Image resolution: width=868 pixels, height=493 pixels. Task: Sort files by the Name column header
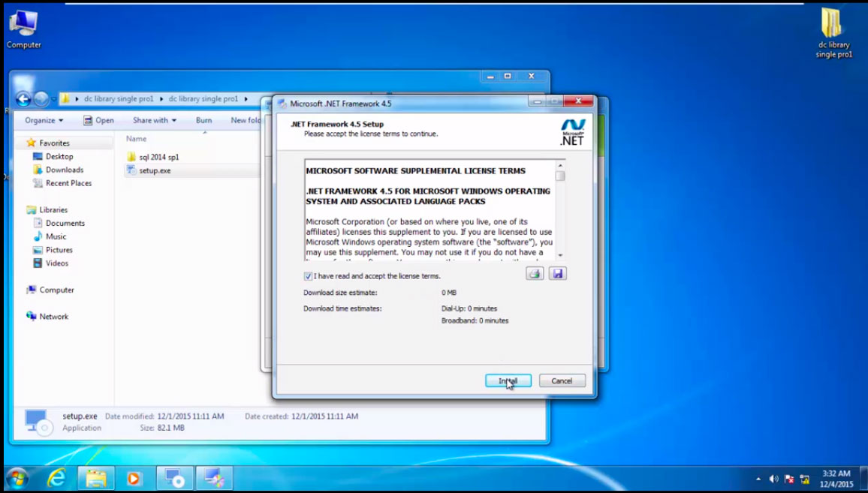136,139
